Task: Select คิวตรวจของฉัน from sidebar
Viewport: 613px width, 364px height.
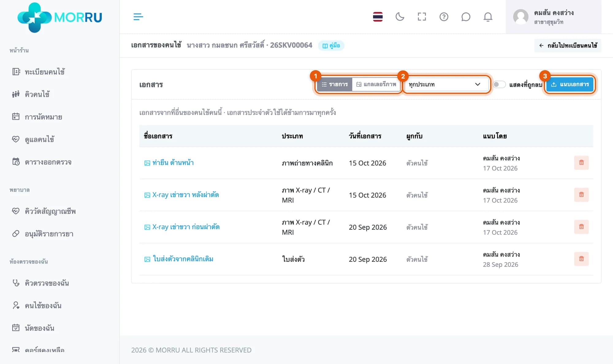Action: tap(47, 283)
